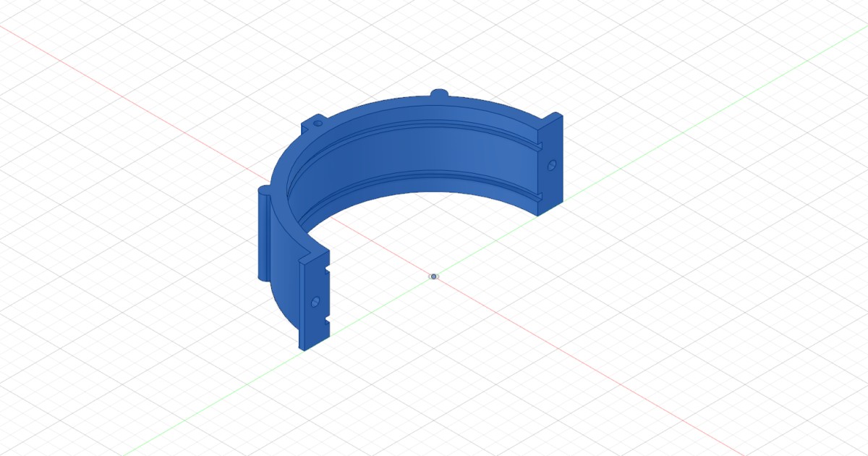Screen dimensions: 868x456
Task: Click the hole on the front flange face
Action: click(x=315, y=301)
